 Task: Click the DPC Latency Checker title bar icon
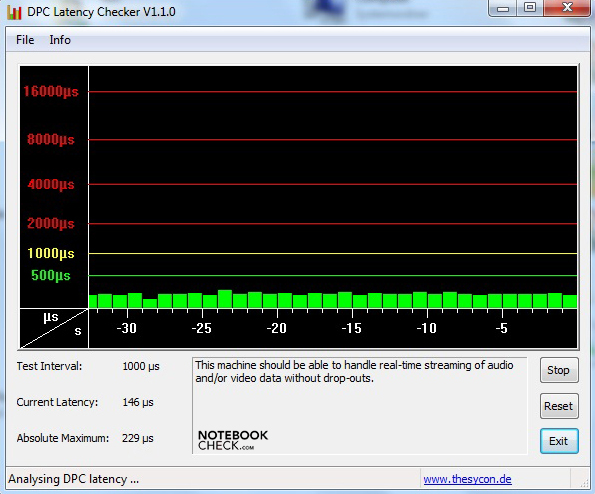14,12
